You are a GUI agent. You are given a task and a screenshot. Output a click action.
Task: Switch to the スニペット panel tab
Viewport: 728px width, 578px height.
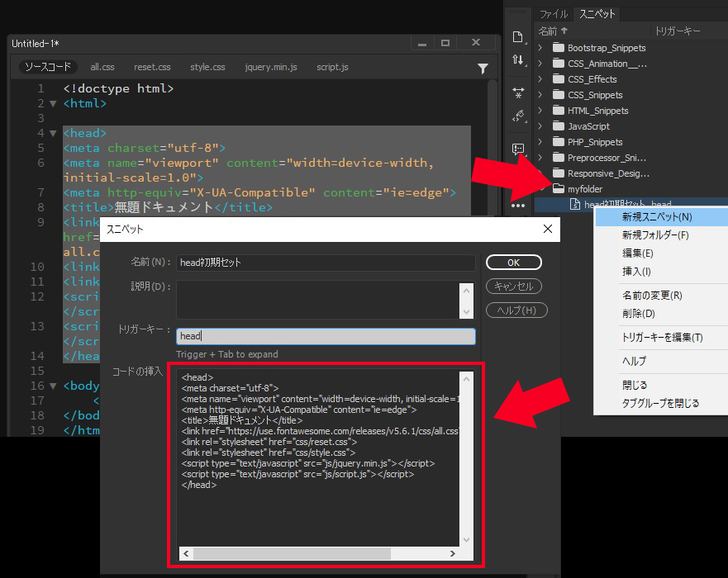point(597,14)
